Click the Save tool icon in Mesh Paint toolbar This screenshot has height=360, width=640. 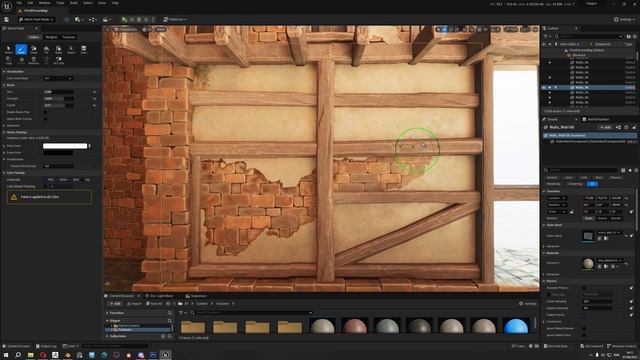click(84, 49)
